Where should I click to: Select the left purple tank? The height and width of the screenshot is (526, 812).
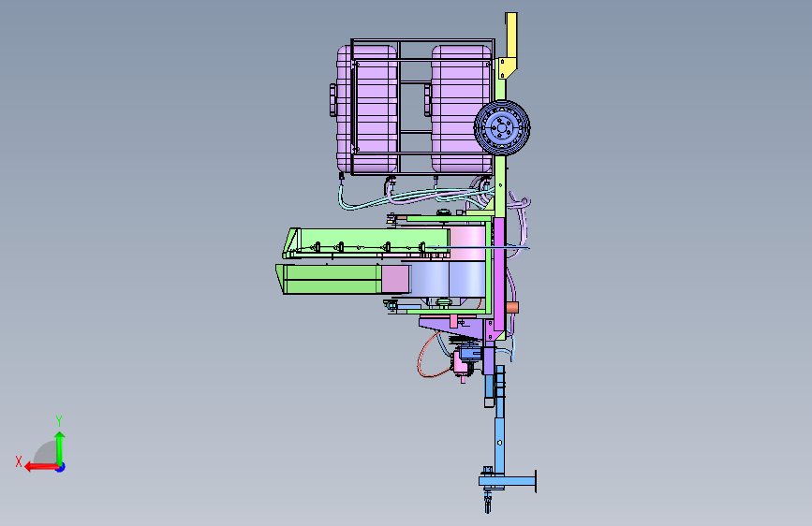(366, 109)
